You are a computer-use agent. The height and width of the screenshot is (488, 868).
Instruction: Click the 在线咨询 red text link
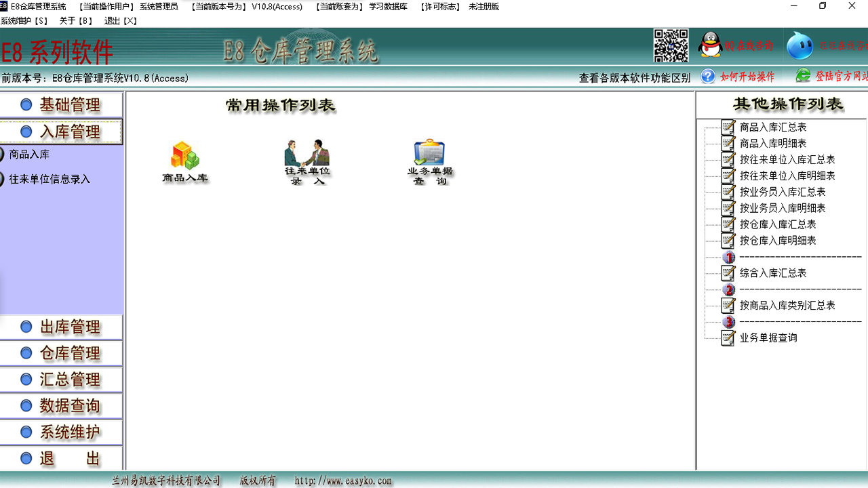[749, 46]
